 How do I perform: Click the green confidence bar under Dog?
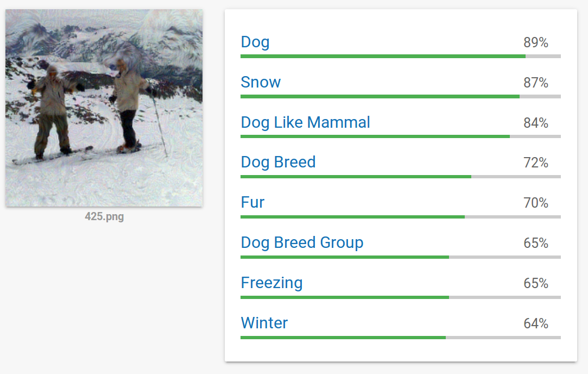[383, 56]
